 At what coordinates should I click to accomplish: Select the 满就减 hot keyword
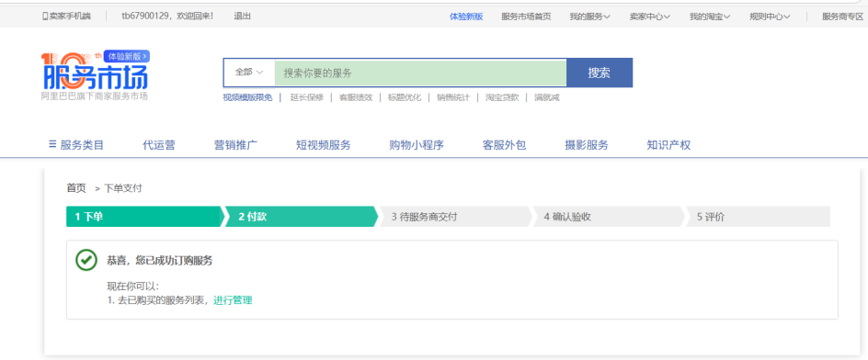546,98
